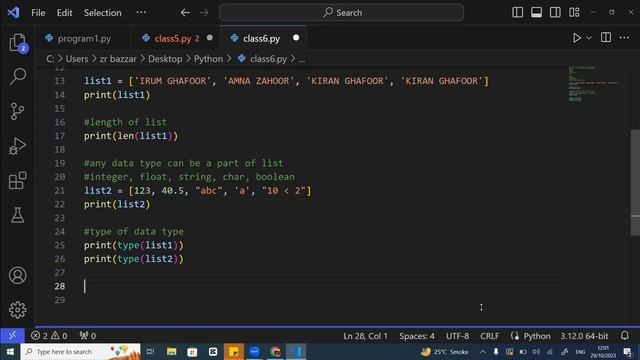
Task: Open the Users breadcrumb folder
Action: [77, 59]
